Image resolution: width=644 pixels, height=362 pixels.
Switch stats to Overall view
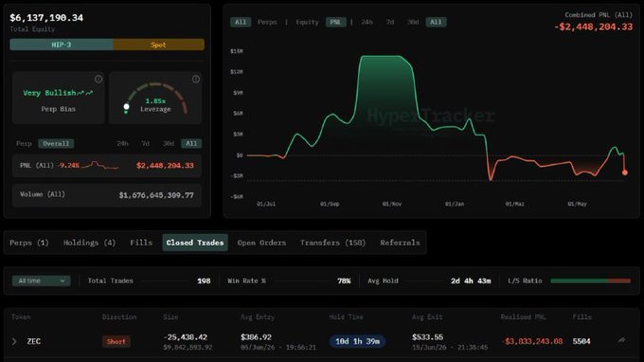coord(56,143)
